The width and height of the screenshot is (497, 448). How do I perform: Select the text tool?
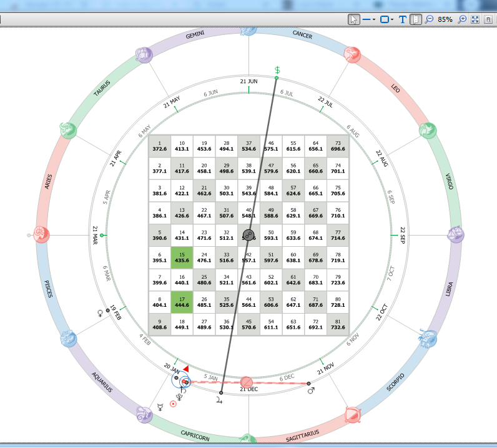[x=403, y=19]
